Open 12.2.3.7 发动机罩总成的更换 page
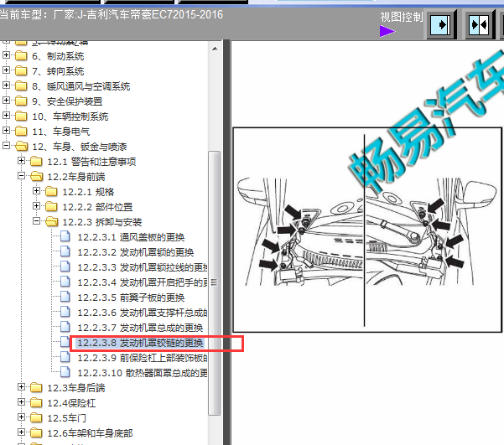 (x=140, y=328)
